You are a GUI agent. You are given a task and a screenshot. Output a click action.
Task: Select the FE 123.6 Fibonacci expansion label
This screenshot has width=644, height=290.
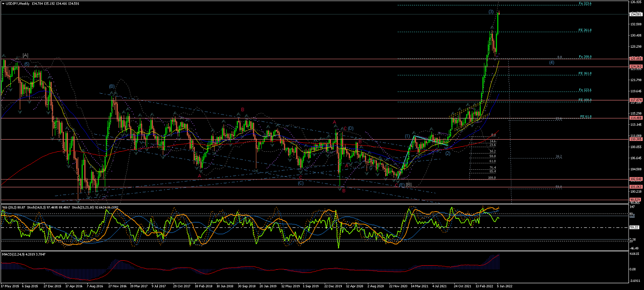click(585, 90)
